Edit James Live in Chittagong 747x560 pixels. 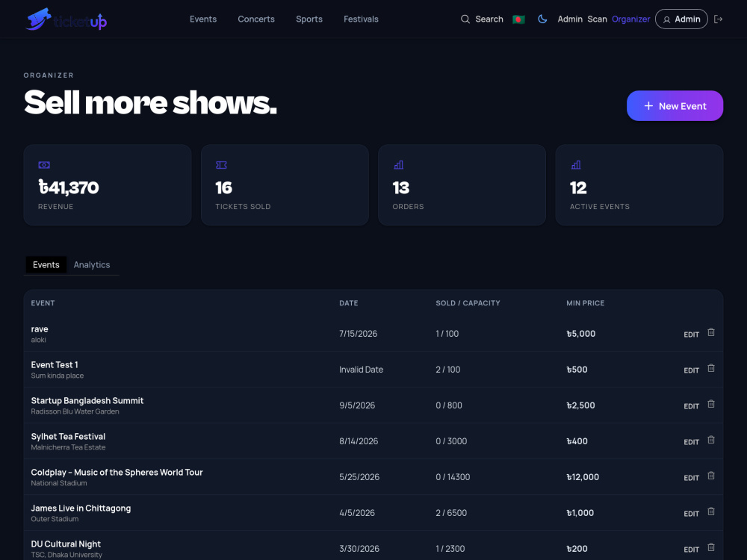click(x=691, y=514)
